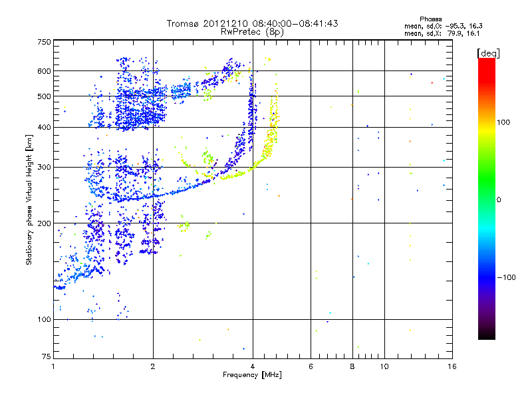Click the y-axis tick label '600'
532x399 pixels.
pyautogui.click(x=44, y=71)
